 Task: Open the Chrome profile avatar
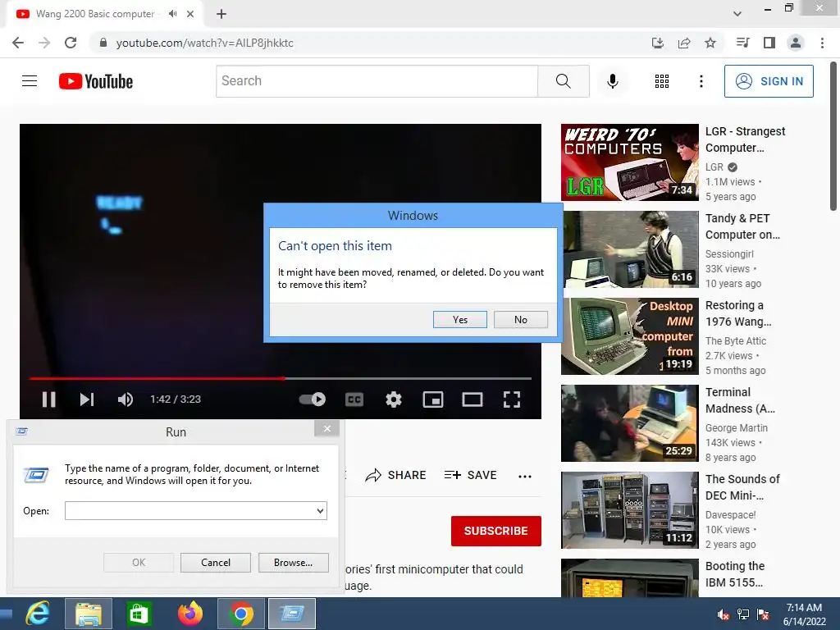[796, 43]
